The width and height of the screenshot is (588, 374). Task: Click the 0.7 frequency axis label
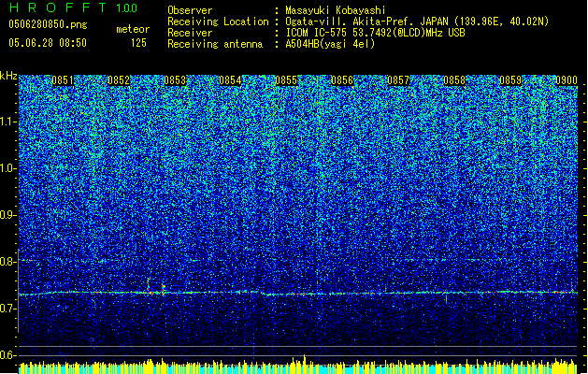[8, 309]
